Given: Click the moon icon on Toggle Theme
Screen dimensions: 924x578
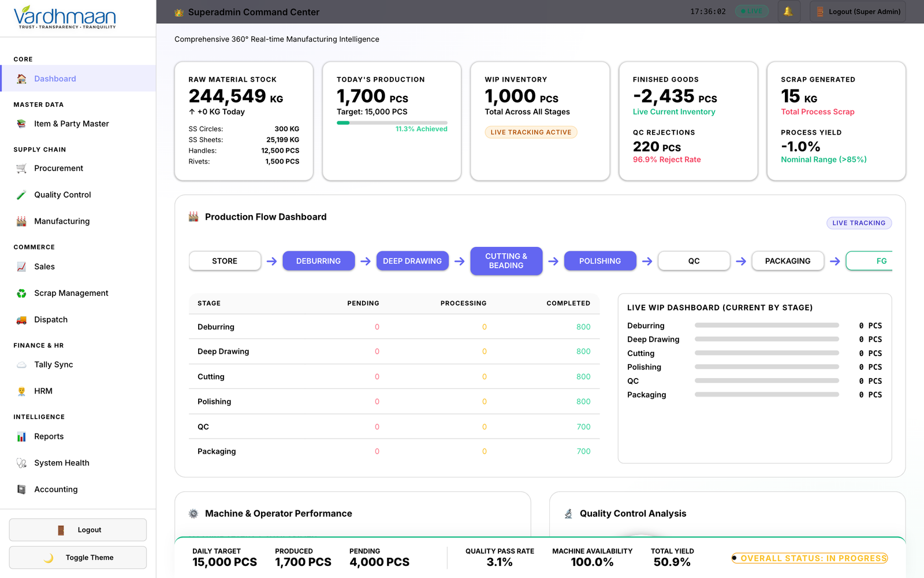Looking at the screenshot, I should point(49,558).
